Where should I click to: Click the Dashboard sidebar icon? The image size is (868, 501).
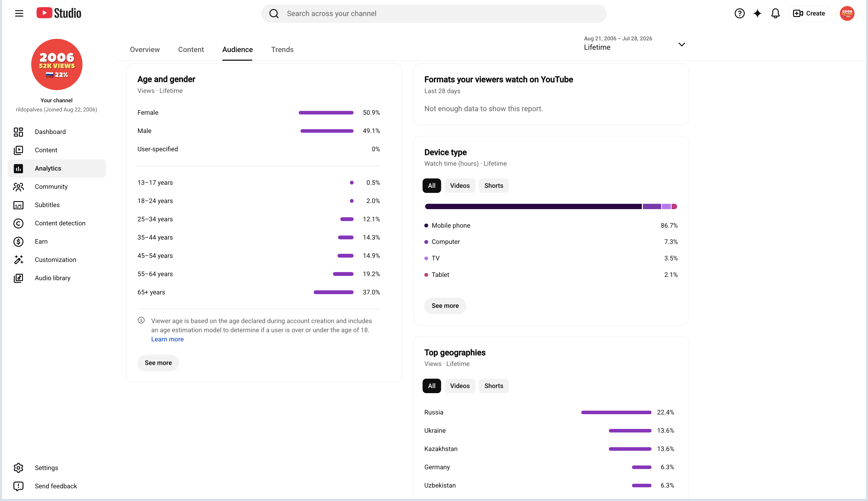(18, 132)
